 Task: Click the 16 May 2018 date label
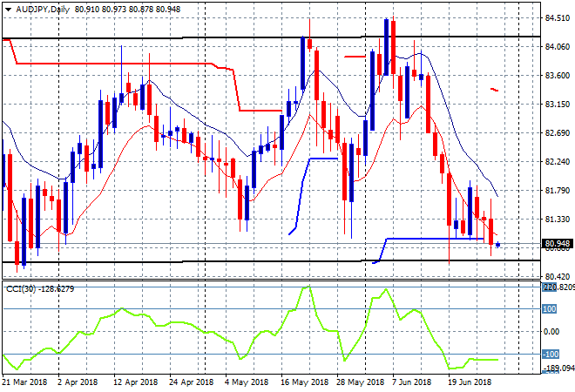coord(304,382)
